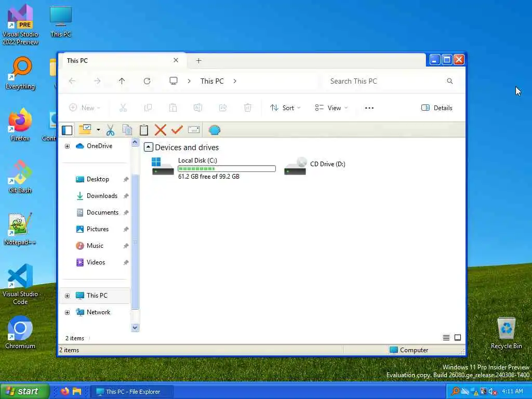The height and width of the screenshot is (399, 532).
Task: Go up one folder level
Action: 122,81
